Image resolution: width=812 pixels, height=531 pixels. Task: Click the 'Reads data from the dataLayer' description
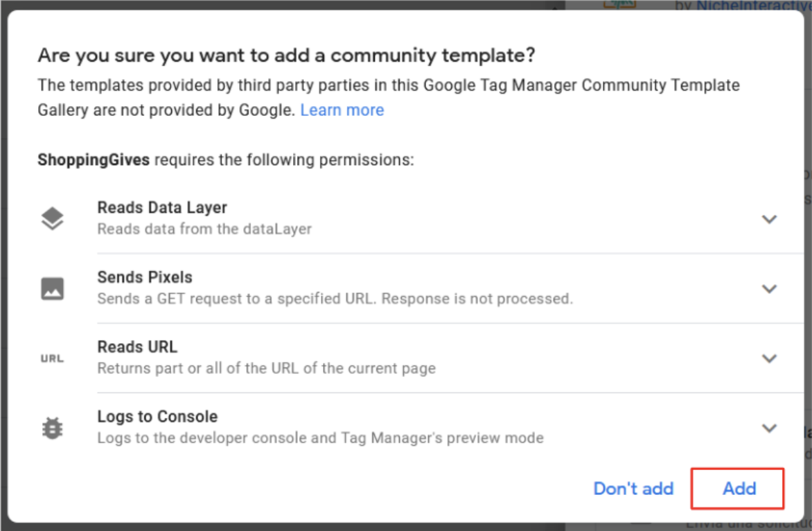point(204,229)
